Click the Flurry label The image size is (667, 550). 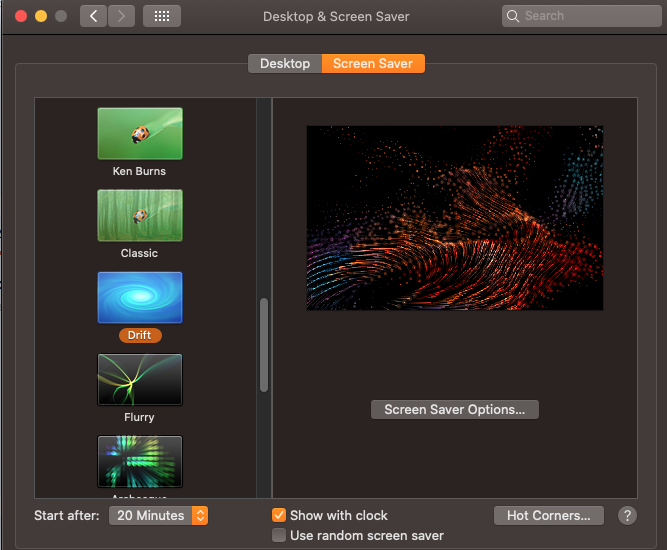pyautogui.click(x=139, y=417)
